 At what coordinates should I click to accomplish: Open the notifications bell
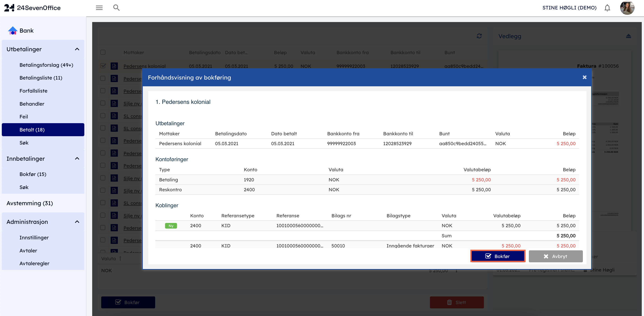point(607,8)
